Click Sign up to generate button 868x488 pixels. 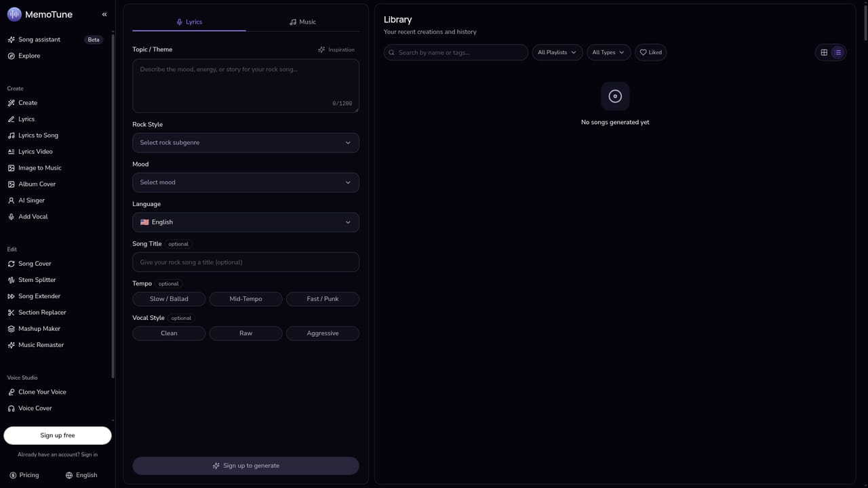(x=245, y=466)
